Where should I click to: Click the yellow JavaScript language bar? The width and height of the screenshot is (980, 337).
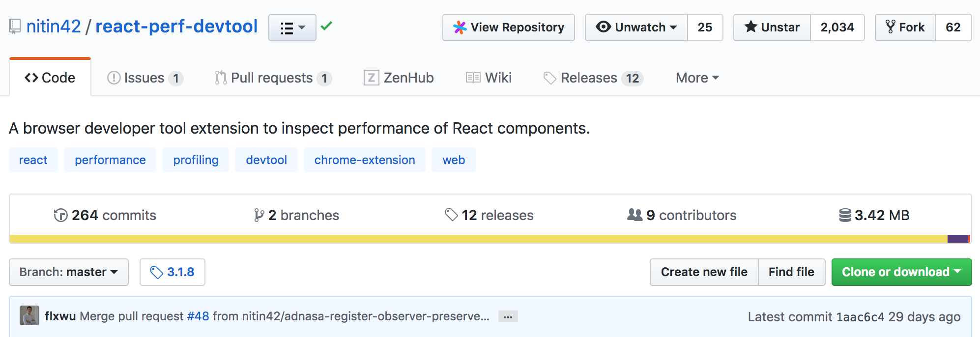point(478,239)
